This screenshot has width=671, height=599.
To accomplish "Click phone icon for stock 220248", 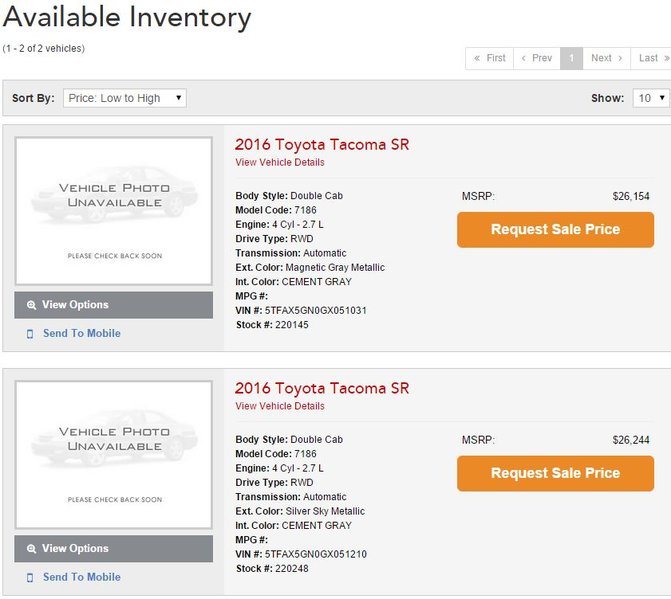I will coord(30,578).
